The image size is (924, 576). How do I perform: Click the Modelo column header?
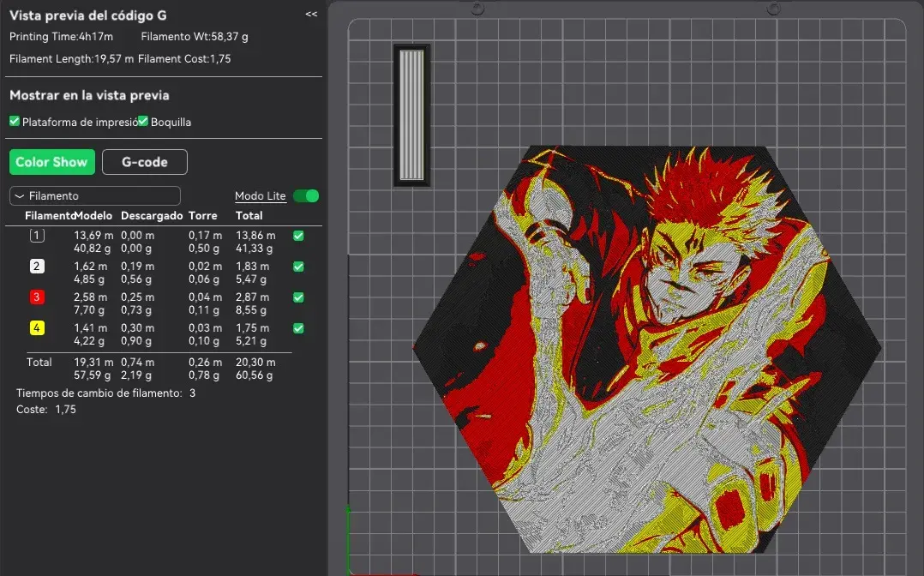[93, 216]
